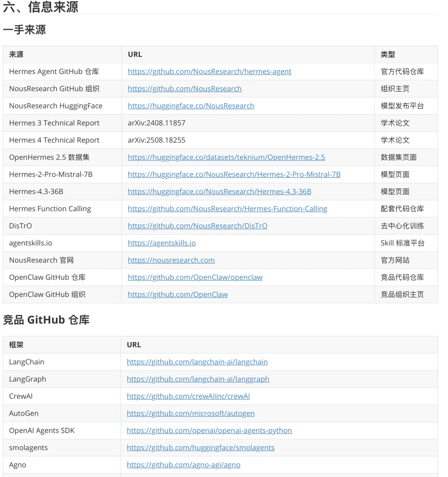Viewport: 448px width, 477px height.
Task: Open the OpenClaw/openclaw repository link
Action: (195, 277)
